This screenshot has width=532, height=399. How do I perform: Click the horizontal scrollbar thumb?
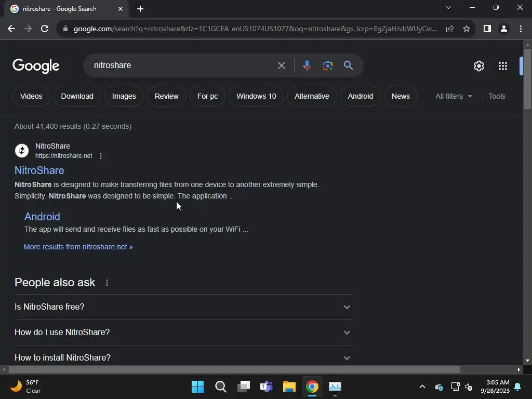click(234, 370)
